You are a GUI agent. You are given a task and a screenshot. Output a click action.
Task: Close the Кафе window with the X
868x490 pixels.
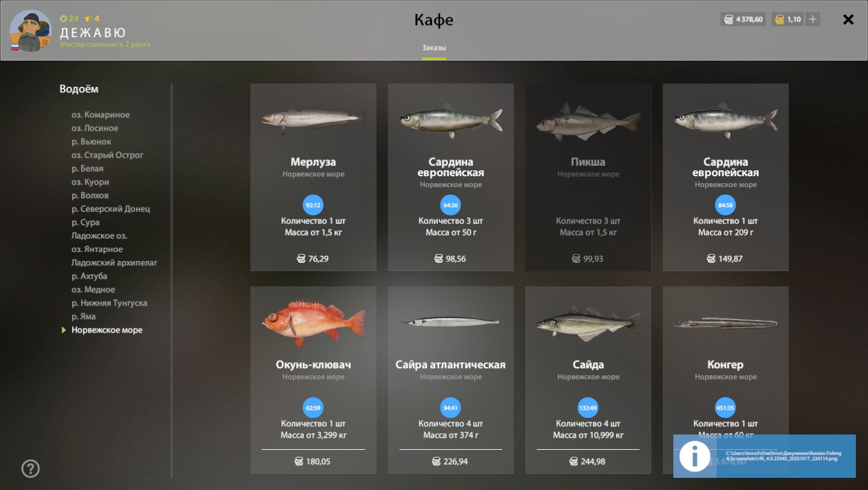click(x=848, y=20)
